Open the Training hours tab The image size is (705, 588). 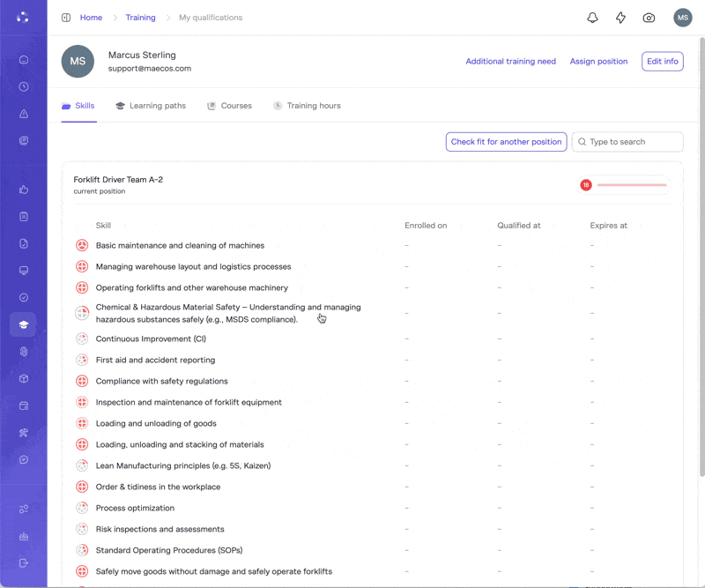click(307, 106)
